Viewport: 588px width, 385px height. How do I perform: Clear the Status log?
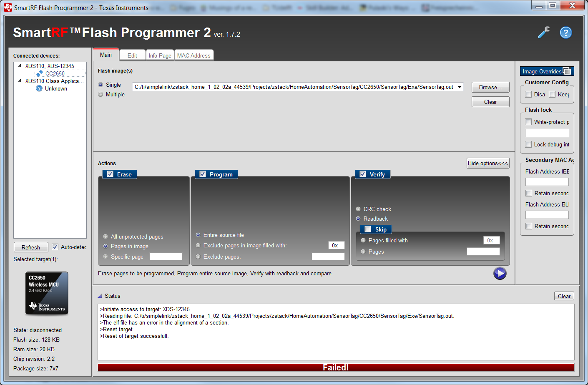click(x=564, y=296)
